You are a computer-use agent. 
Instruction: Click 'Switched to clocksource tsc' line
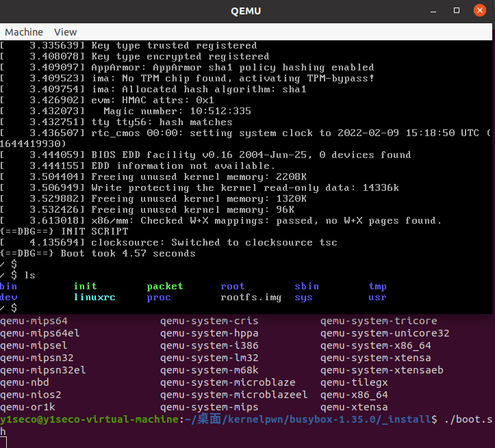168,242
